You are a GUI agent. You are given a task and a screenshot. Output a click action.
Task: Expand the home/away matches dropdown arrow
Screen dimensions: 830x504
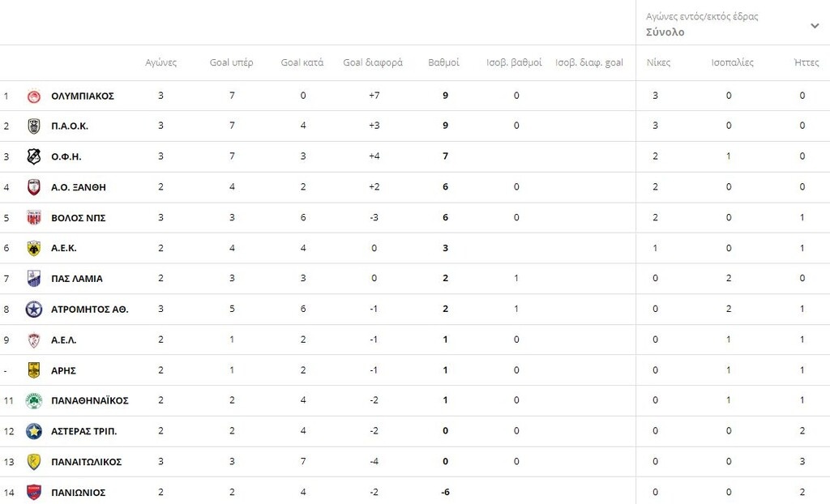point(815,26)
